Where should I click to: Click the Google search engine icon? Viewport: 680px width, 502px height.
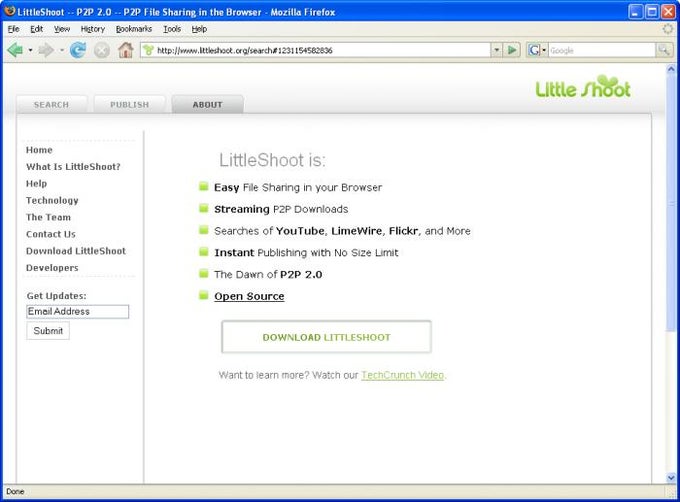(x=533, y=50)
